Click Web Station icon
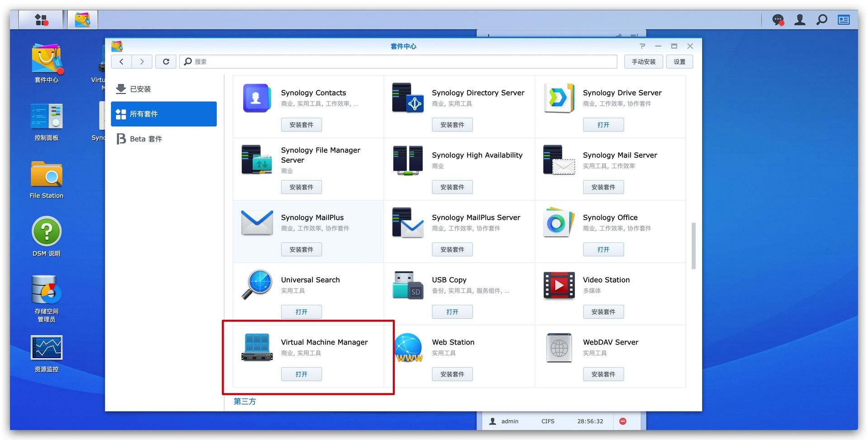The height and width of the screenshot is (440, 868). click(x=408, y=347)
